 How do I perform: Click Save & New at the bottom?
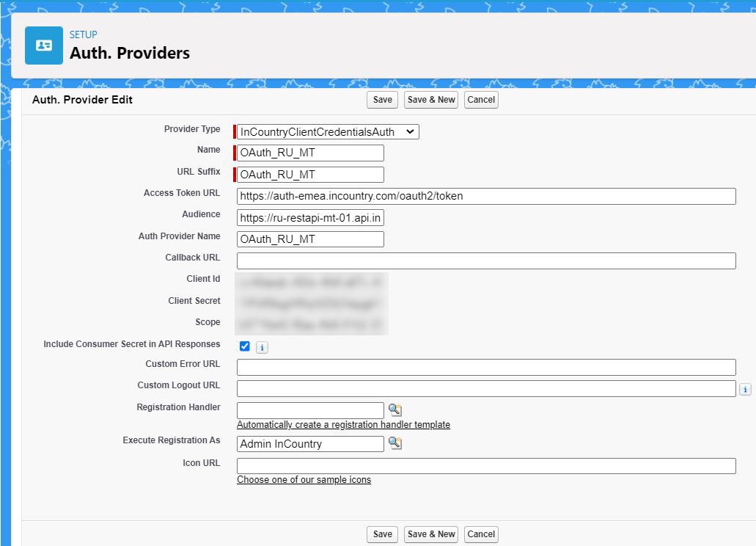(x=430, y=534)
